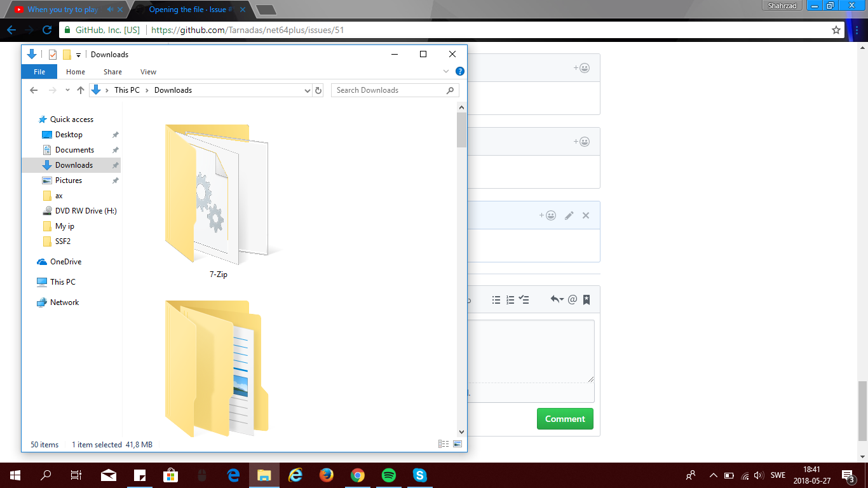Unpin Downloads from Quick access
Image resolution: width=868 pixels, height=488 pixels.
115,165
